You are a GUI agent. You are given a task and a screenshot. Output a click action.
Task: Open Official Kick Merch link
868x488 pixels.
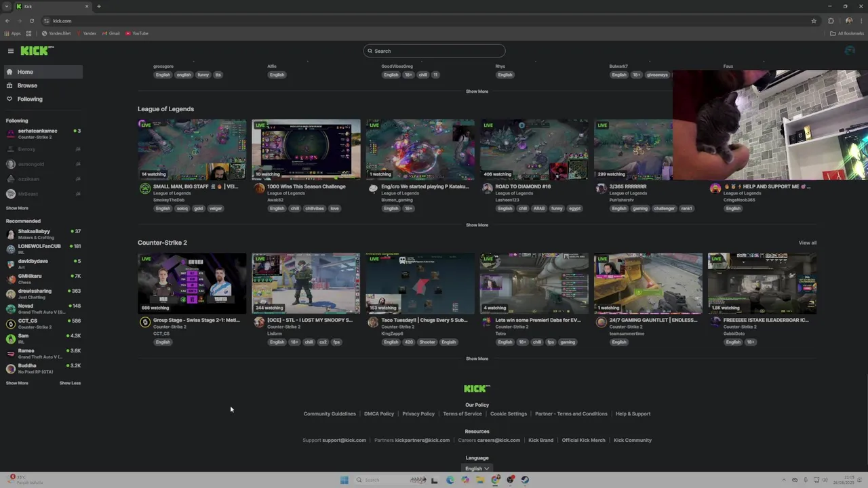(583, 440)
